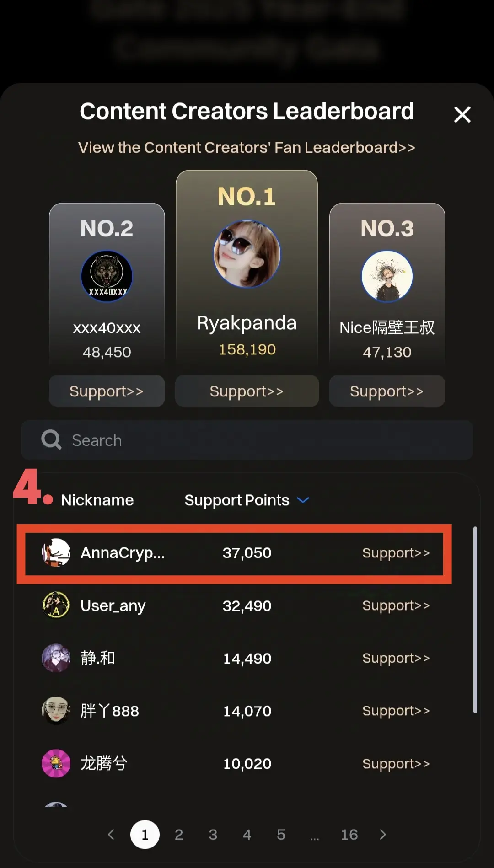Expand the Support Points sort dropdown arrow
This screenshot has height=868, width=494.
(x=303, y=500)
